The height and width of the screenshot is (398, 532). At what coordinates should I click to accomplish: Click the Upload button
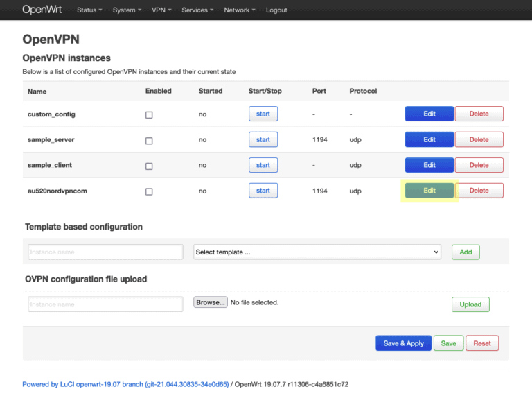click(470, 304)
